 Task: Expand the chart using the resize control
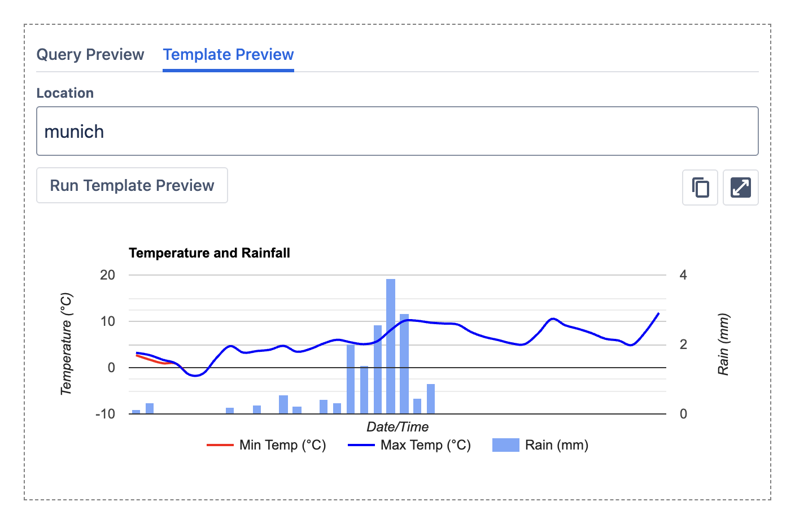[x=740, y=187]
